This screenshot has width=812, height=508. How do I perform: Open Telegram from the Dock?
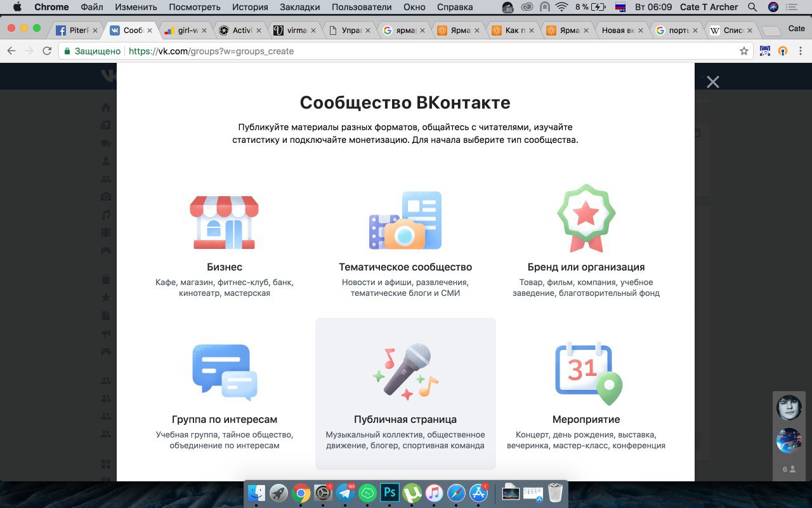346,493
